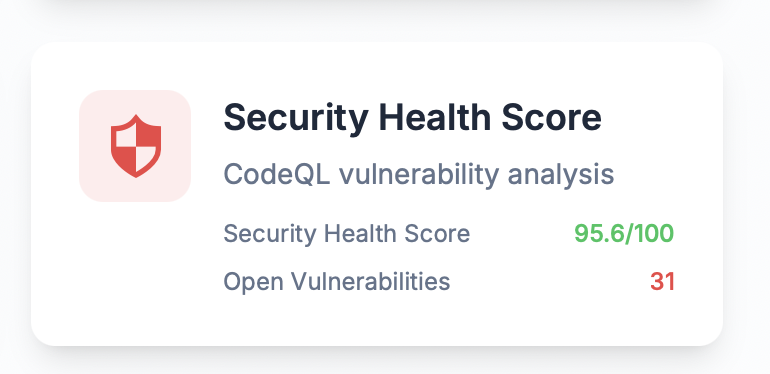Click the red 31 open vulnerabilities count
The height and width of the screenshot is (374, 770).
[662, 282]
